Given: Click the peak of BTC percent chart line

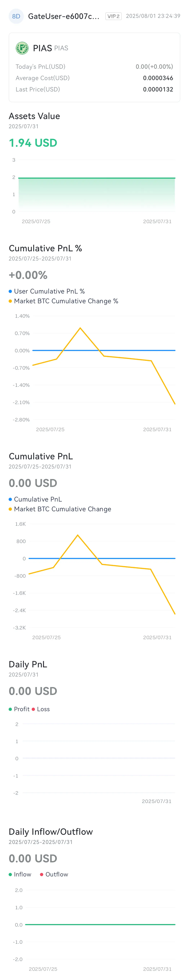Looking at the screenshot, I should pos(80,328).
